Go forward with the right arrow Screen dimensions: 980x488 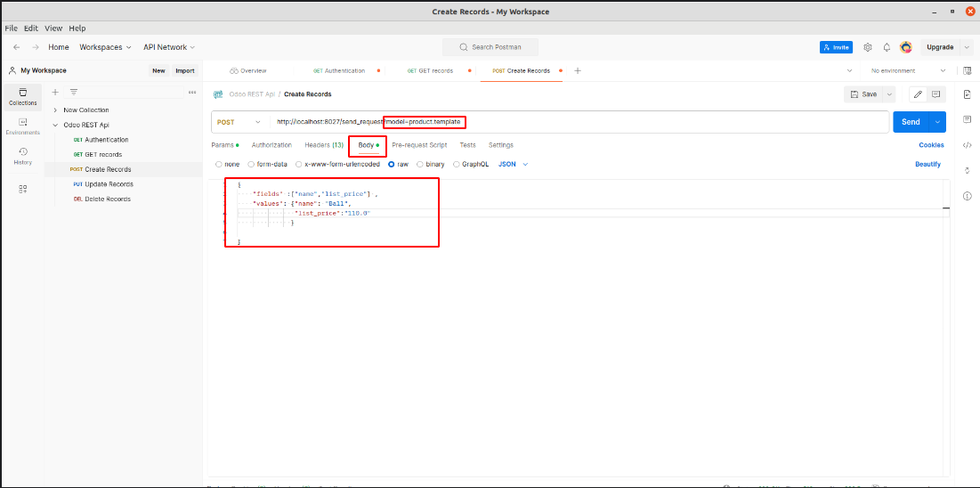coord(35,47)
